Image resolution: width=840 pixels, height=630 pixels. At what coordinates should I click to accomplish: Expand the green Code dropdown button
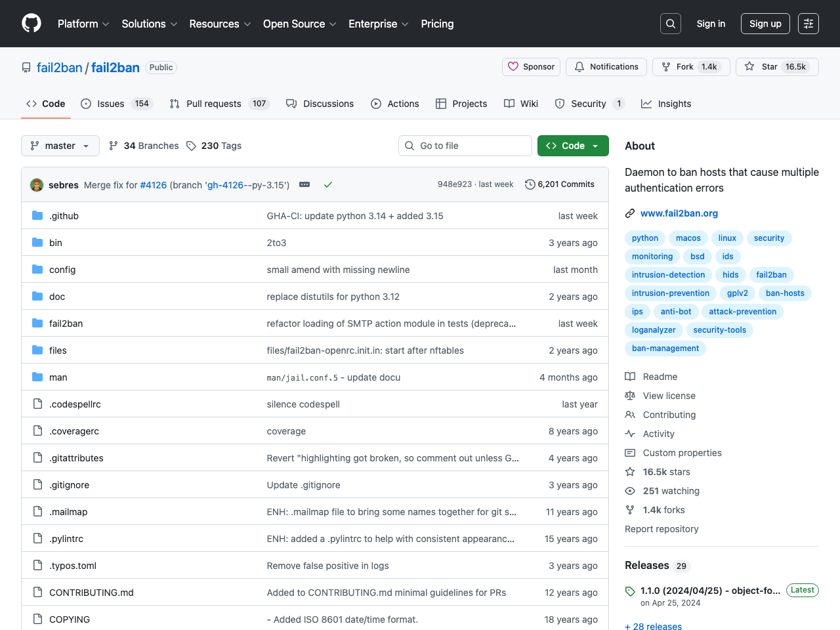573,146
